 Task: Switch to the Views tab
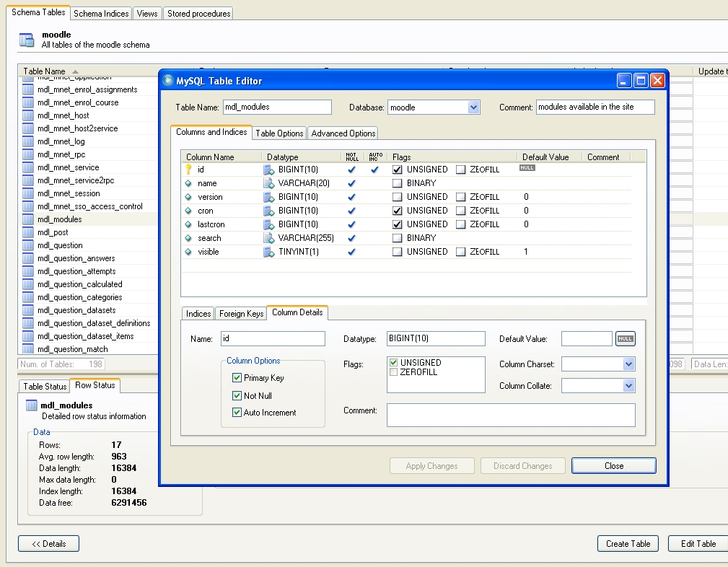[147, 14]
